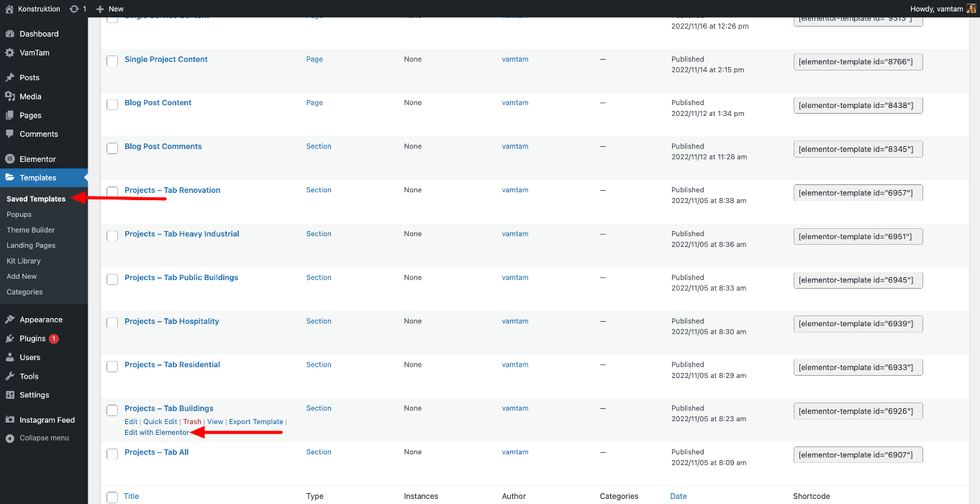Select the Projects – Tab Renovation checkbox

112,192
